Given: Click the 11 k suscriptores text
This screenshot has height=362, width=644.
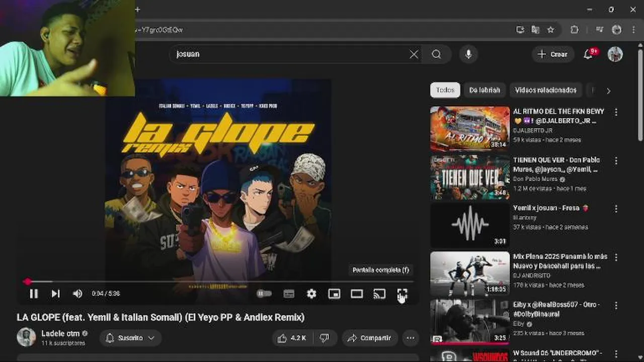Looking at the screenshot, I should point(63,343).
